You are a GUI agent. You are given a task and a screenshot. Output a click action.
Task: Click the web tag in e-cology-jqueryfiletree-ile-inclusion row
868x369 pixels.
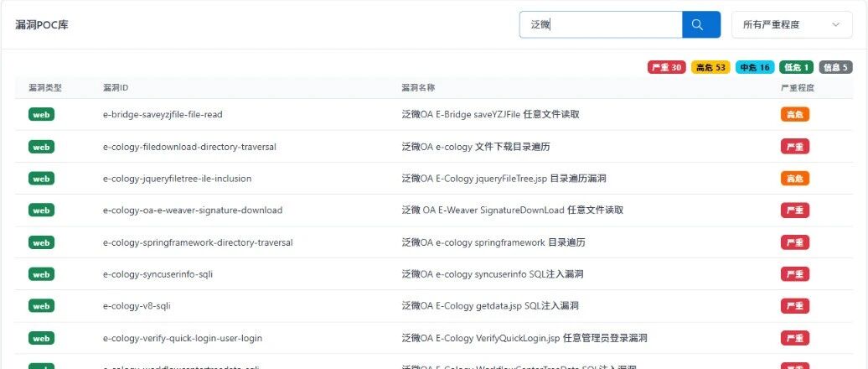coord(42,179)
